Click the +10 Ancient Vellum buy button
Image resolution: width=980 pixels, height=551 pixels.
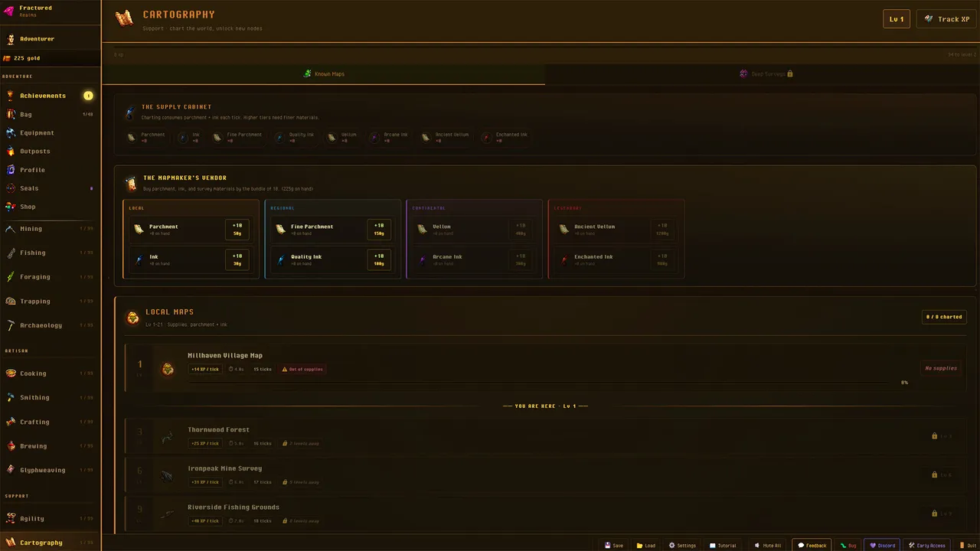tap(662, 230)
